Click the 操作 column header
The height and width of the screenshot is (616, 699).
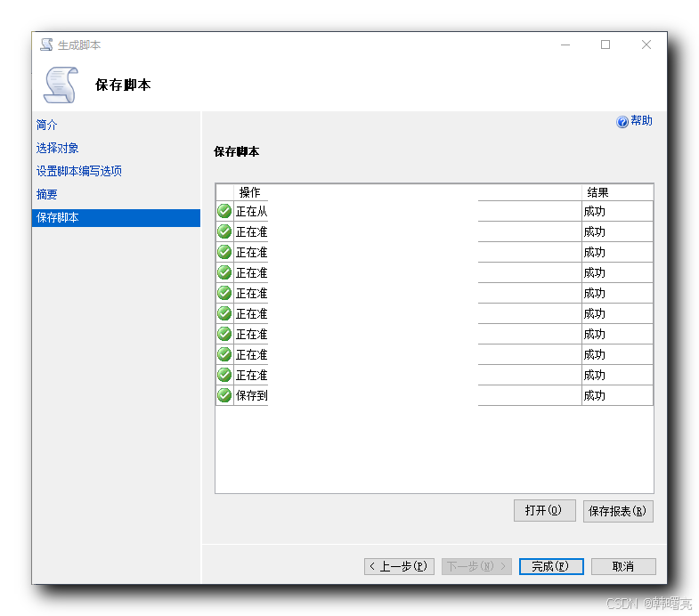click(408, 192)
